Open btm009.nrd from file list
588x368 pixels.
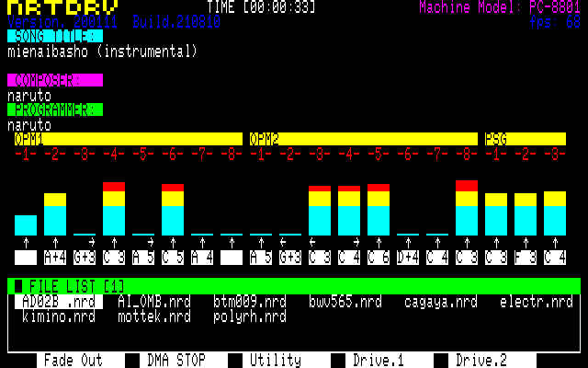click(249, 302)
